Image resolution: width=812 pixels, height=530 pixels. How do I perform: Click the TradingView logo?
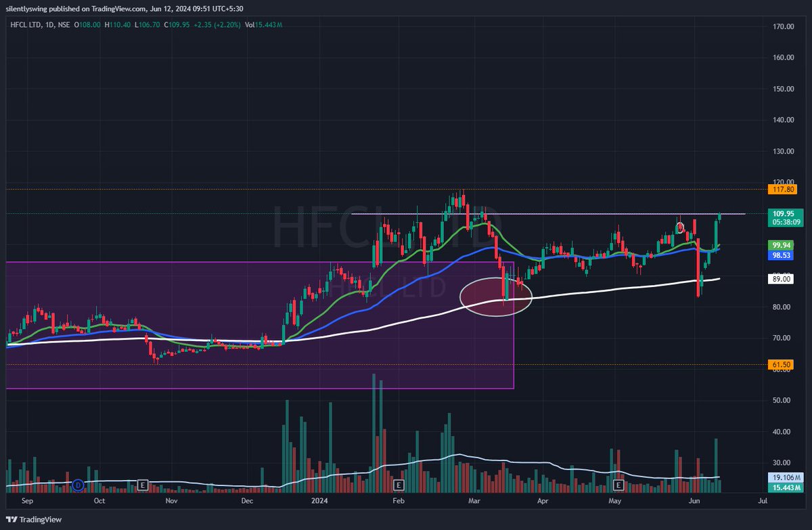click(32, 519)
